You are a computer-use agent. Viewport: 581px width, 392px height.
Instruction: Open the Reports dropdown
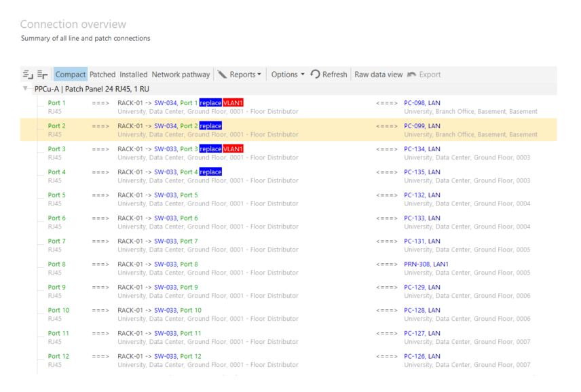click(245, 75)
